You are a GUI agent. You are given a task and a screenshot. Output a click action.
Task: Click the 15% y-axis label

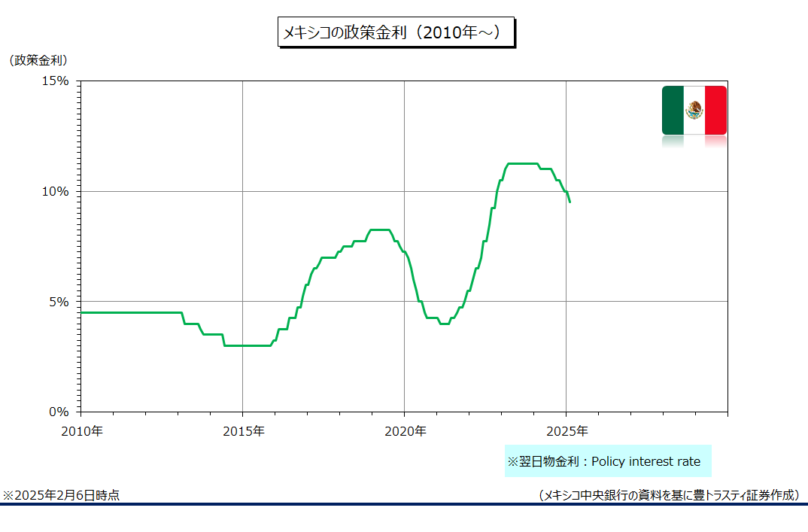point(55,81)
